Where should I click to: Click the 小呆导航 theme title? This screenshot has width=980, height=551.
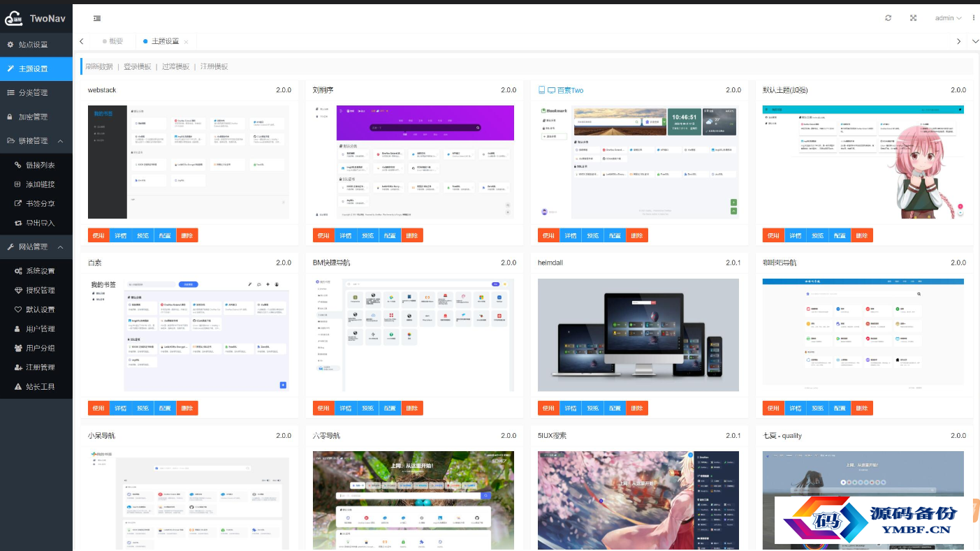pyautogui.click(x=102, y=435)
